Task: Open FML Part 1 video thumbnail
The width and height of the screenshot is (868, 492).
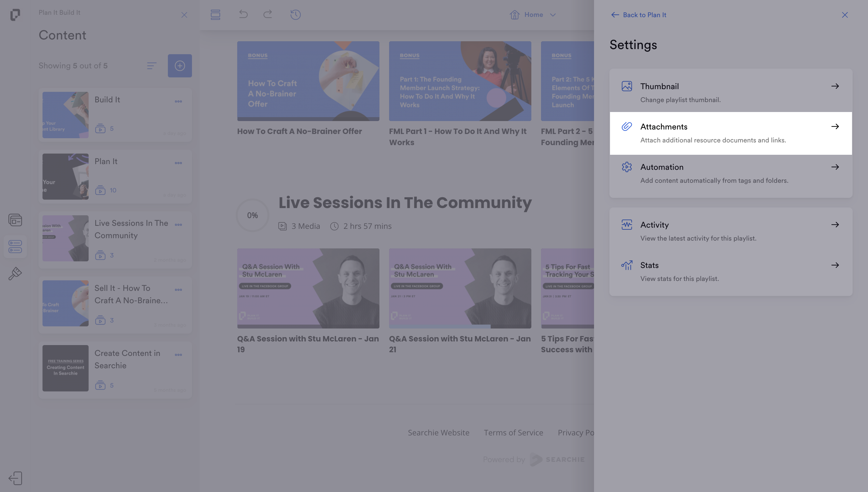Action: (x=460, y=81)
